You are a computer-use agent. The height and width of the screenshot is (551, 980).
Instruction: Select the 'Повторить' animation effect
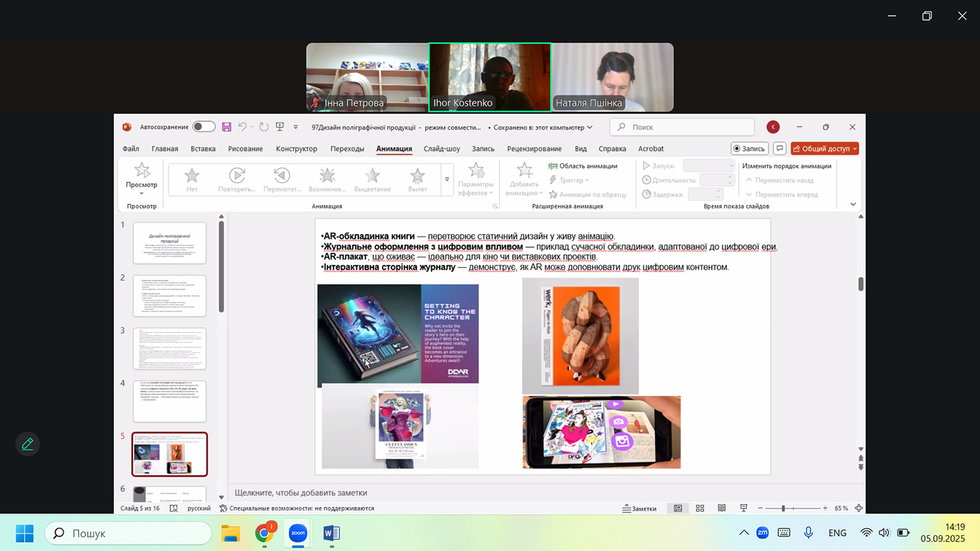[x=237, y=180]
